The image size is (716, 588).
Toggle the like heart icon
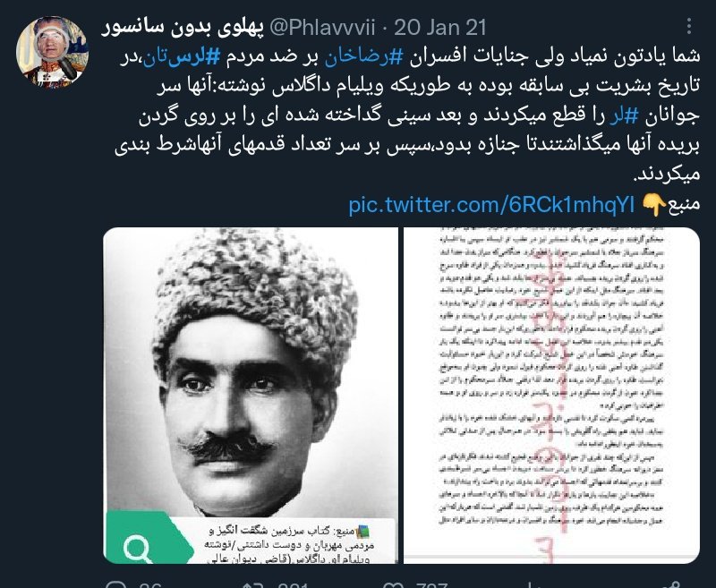tap(392, 584)
